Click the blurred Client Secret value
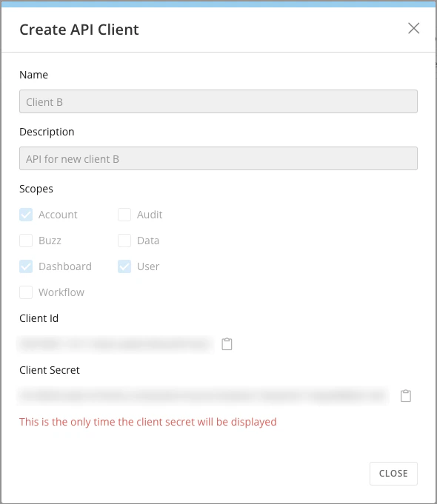The image size is (437, 504). click(x=203, y=396)
